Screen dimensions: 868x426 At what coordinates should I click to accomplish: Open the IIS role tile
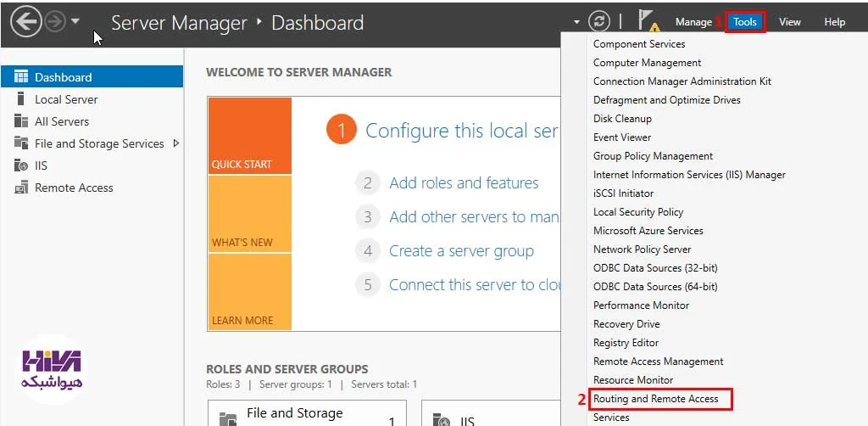[x=490, y=413]
